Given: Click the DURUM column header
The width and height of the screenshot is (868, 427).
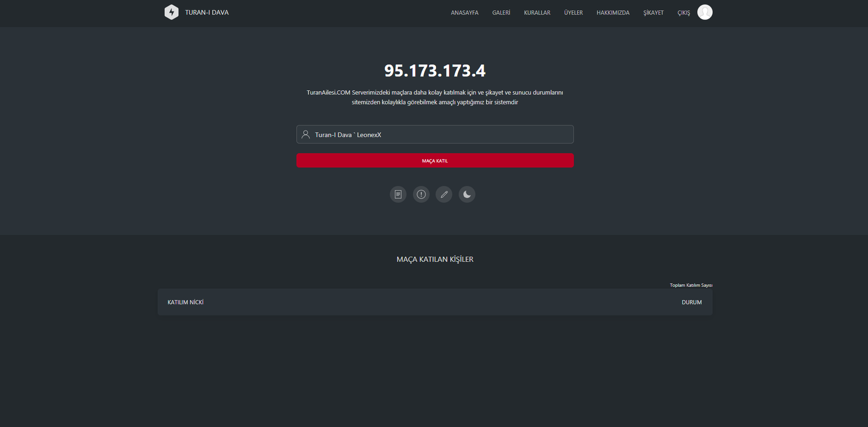Looking at the screenshot, I should pos(691,302).
